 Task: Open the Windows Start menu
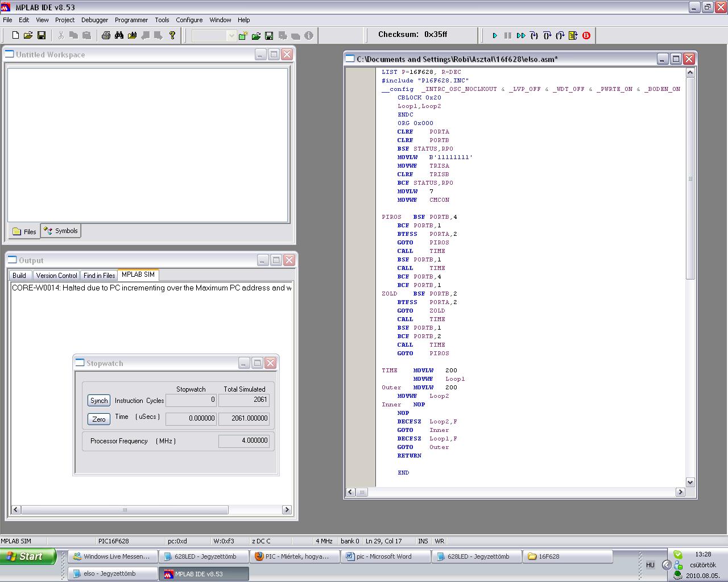pos(28,556)
